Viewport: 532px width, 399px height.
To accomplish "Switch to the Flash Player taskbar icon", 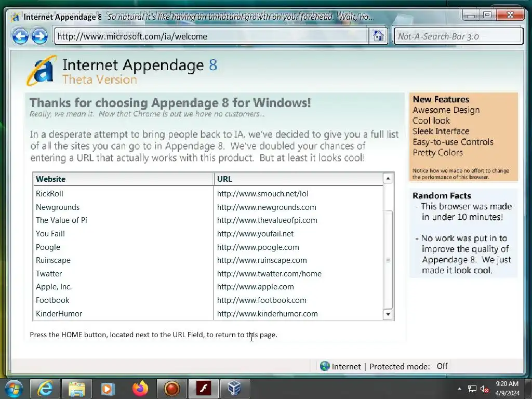I will click(x=203, y=389).
